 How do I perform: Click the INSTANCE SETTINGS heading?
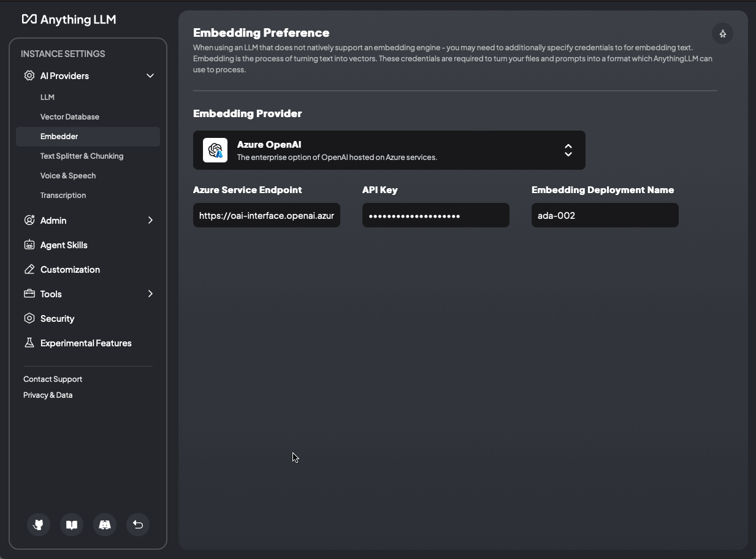coord(63,53)
